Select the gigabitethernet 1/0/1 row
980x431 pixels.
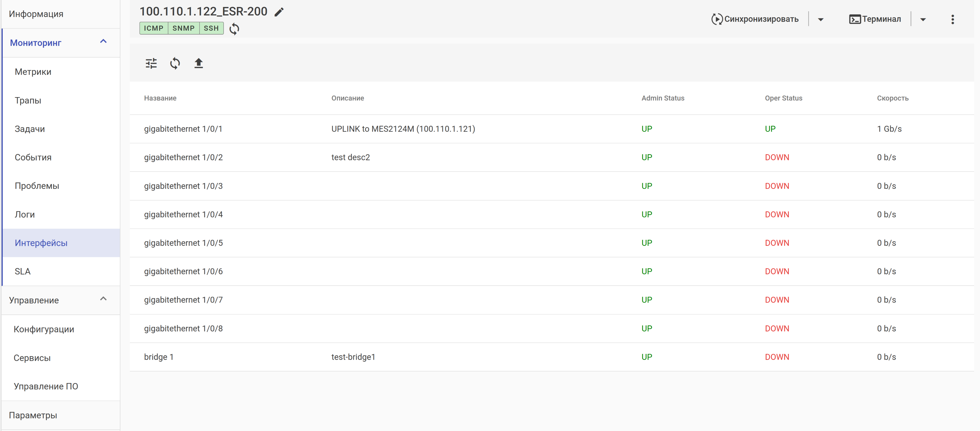click(183, 129)
